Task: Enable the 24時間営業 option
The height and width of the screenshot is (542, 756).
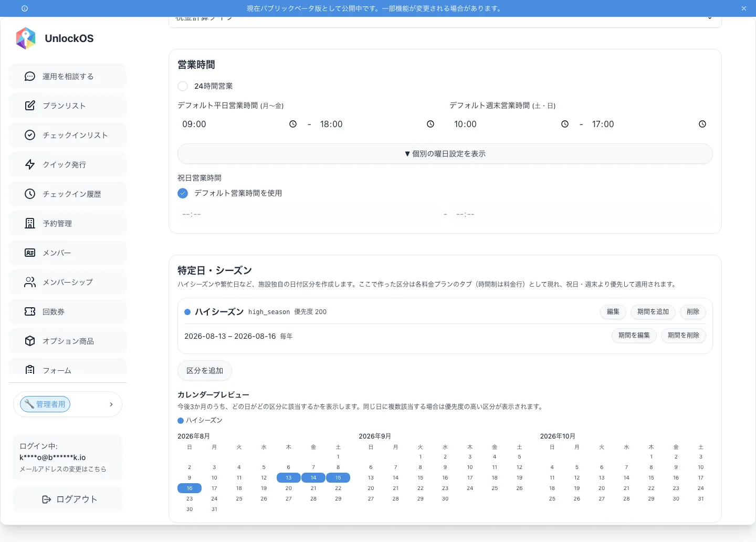Action: click(183, 86)
